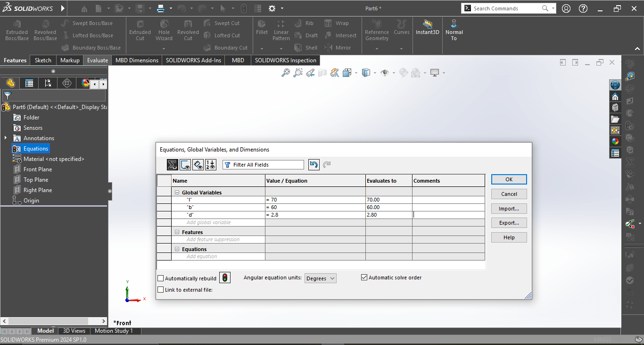The height and width of the screenshot is (345, 644).
Task: Open Appearances color ball in task pane
Action: click(x=615, y=141)
